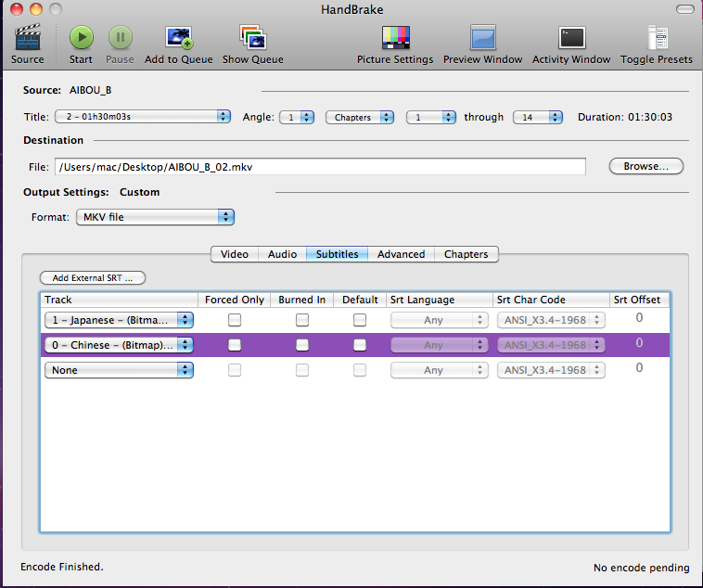Switch to the Video tab
The image size is (703, 588).
click(235, 254)
